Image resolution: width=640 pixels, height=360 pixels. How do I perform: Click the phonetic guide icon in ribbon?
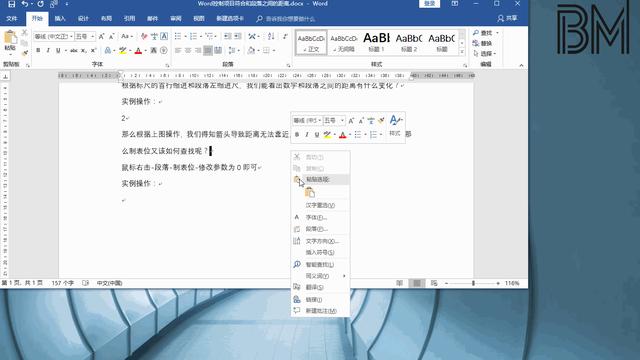click(154, 36)
